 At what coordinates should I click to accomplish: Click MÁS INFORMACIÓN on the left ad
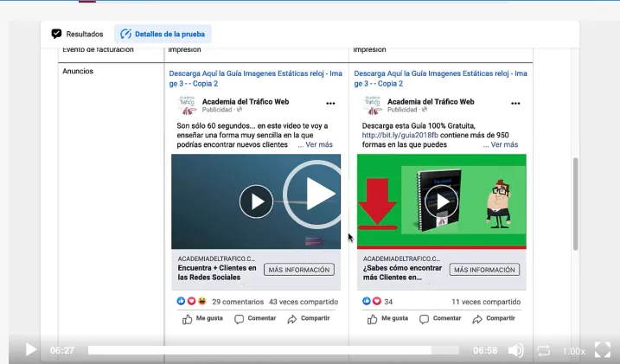pos(299,270)
